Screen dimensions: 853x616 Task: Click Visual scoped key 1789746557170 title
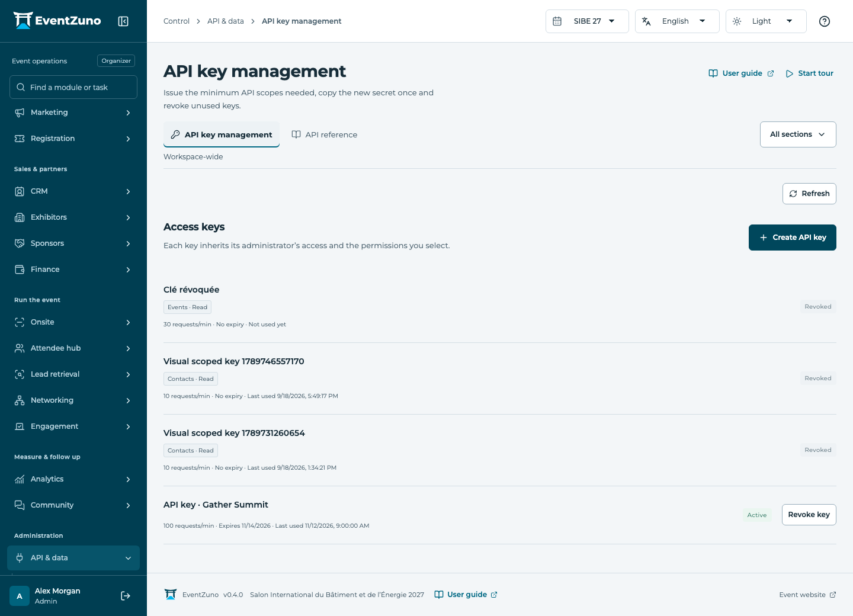pyautogui.click(x=234, y=361)
